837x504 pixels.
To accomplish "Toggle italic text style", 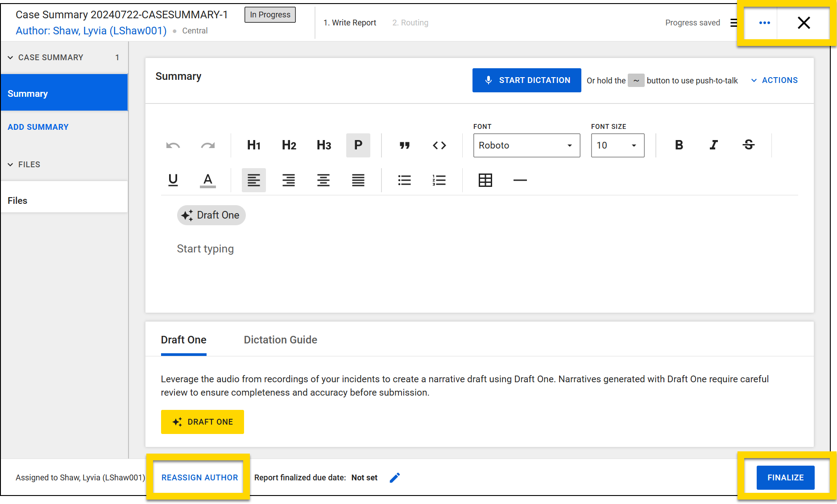I will click(x=713, y=145).
